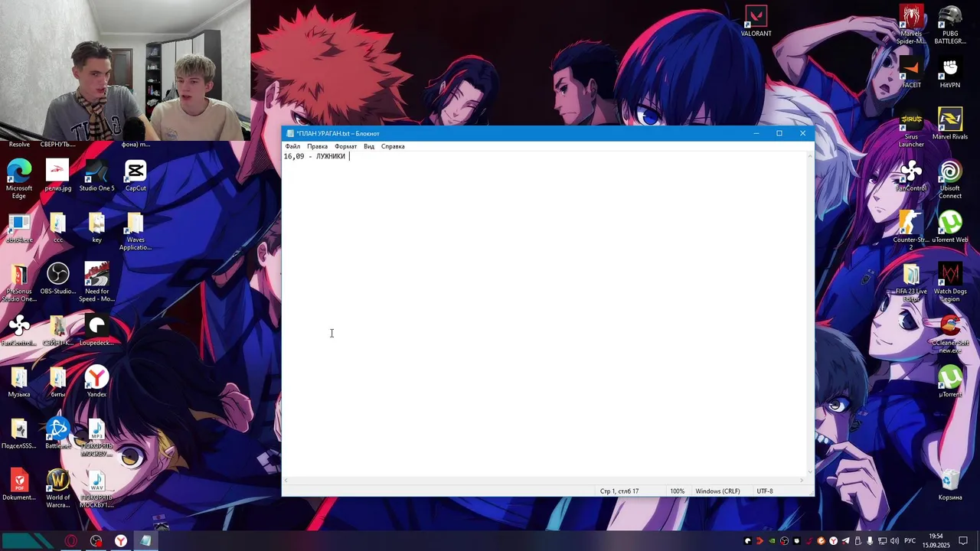
Task: Click the Notepad horizontal scrollbar
Action: [544, 481]
